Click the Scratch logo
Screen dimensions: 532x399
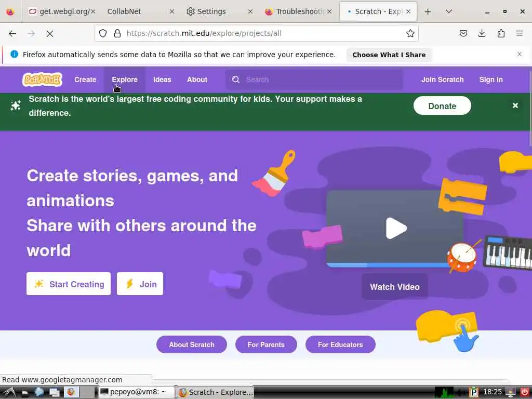42,79
